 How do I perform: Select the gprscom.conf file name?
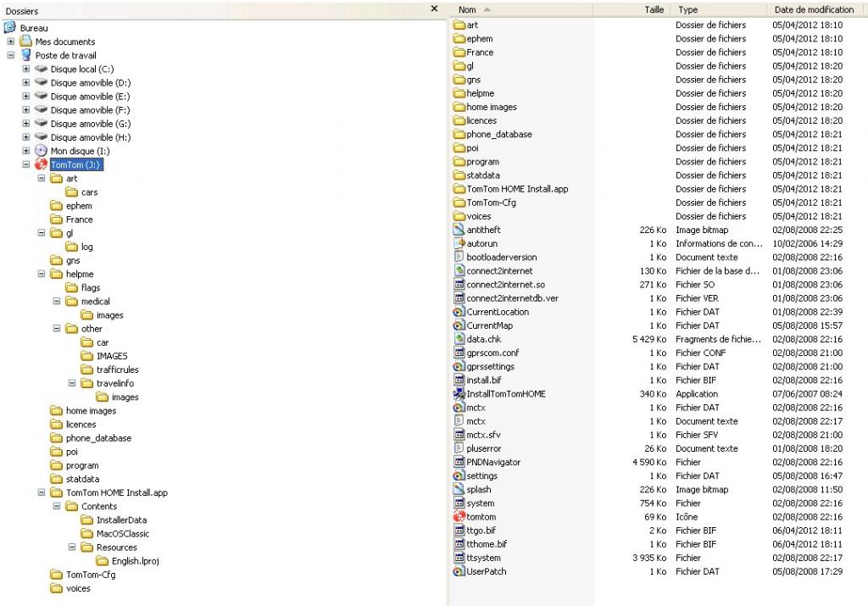point(492,353)
